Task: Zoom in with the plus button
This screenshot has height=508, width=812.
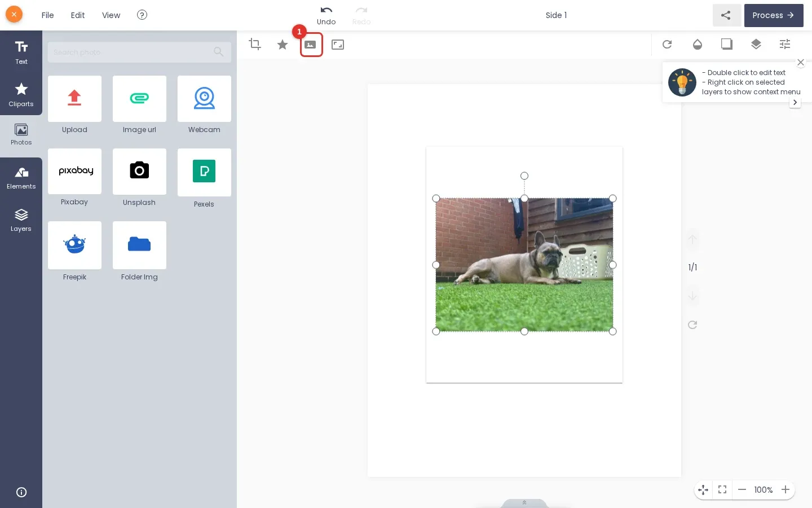Action: click(x=785, y=489)
